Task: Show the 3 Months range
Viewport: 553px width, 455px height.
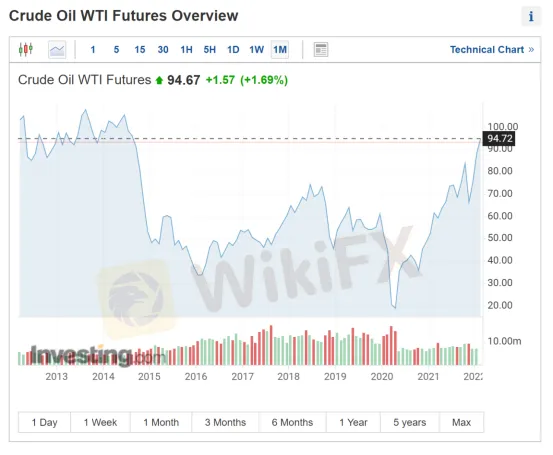Action: (225, 422)
